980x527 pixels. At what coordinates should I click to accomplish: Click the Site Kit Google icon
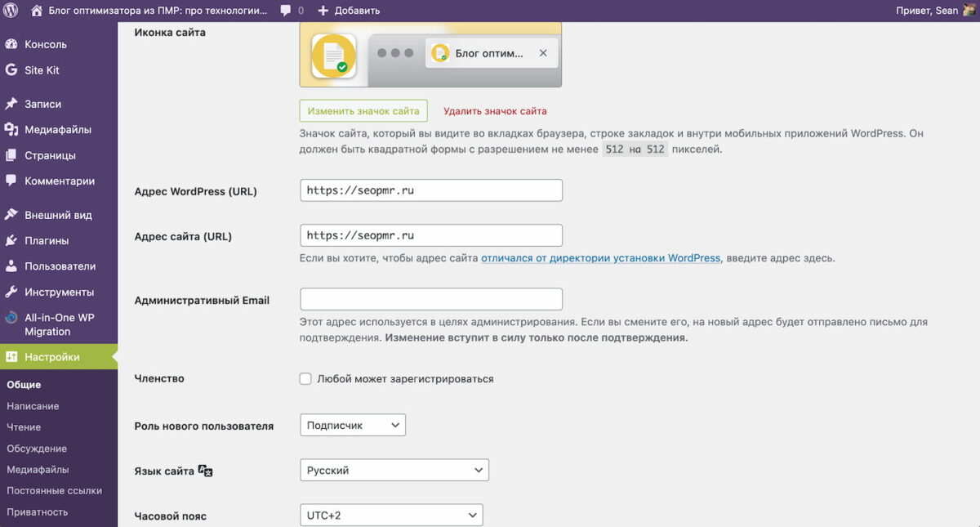[x=11, y=70]
